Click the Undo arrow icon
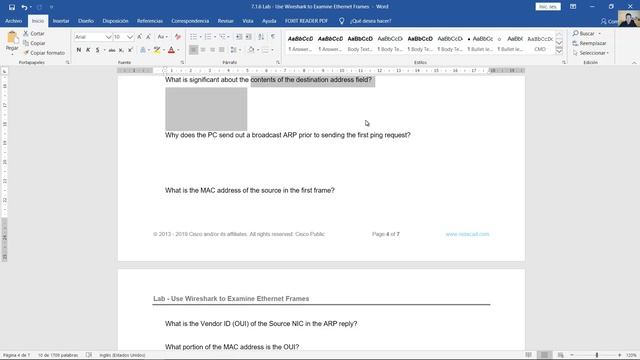Viewport: 640px width, 360px height. coord(24,7)
